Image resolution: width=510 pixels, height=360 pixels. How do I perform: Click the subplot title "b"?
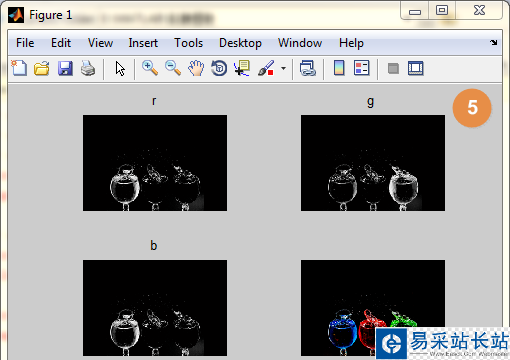point(153,245)
